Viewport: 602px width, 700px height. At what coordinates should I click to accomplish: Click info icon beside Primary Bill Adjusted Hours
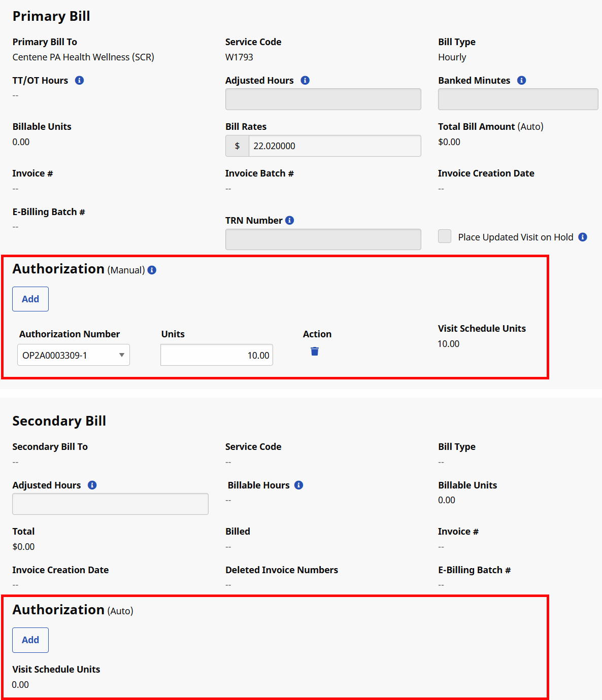[305, 80]
